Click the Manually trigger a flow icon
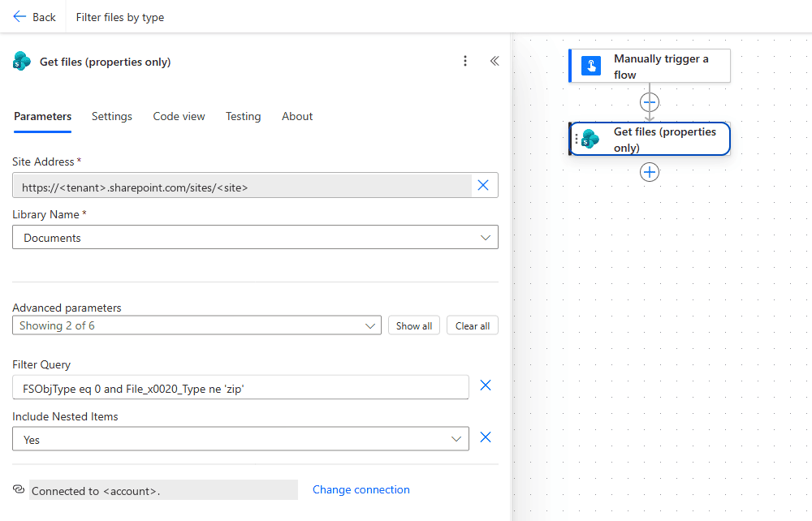 pyautogui.click(x=591, y=66)
